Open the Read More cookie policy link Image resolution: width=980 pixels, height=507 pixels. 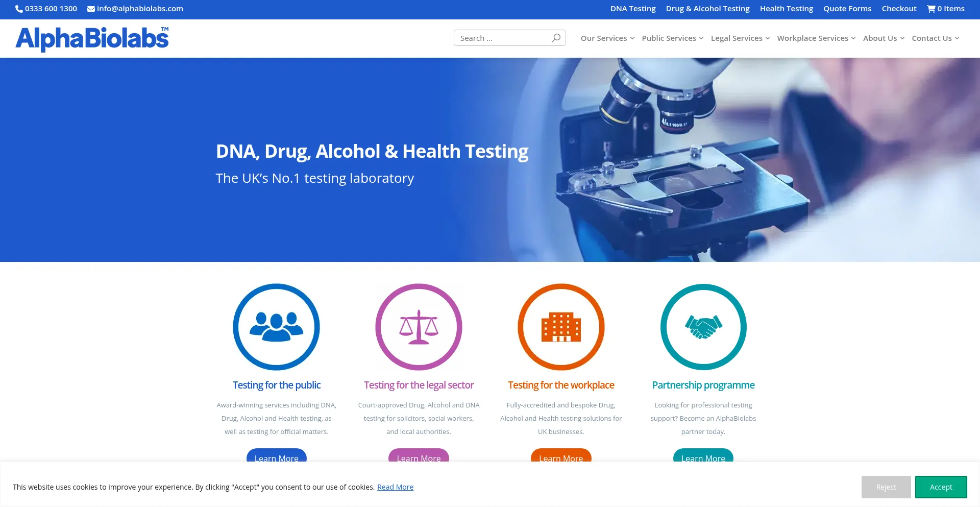tap(395, 487)
